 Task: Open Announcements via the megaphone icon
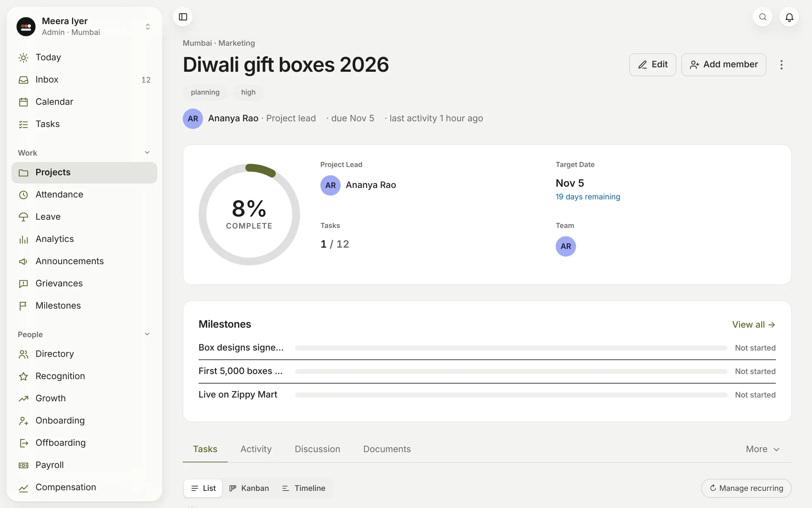coord(23,261)
